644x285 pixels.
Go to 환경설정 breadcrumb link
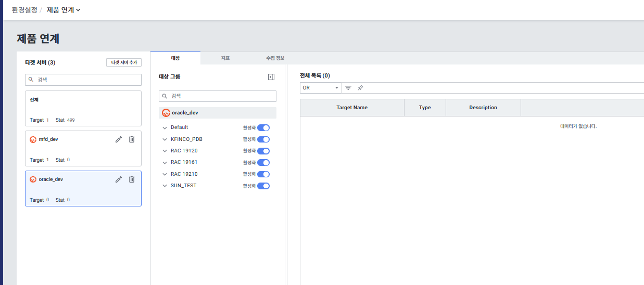coord(24,10)
